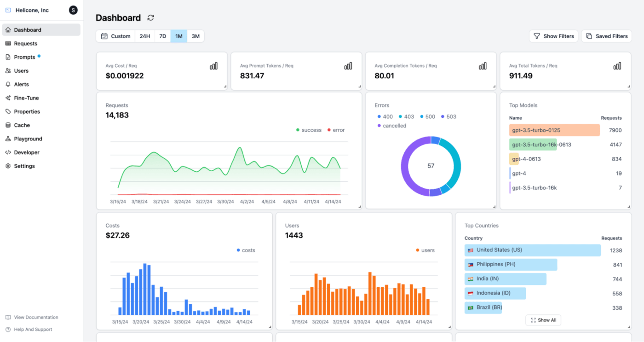The width and height of the screenshot is (644, 342).
Task: Toggle the error series in Requests legend
Action: pos(336,130)
